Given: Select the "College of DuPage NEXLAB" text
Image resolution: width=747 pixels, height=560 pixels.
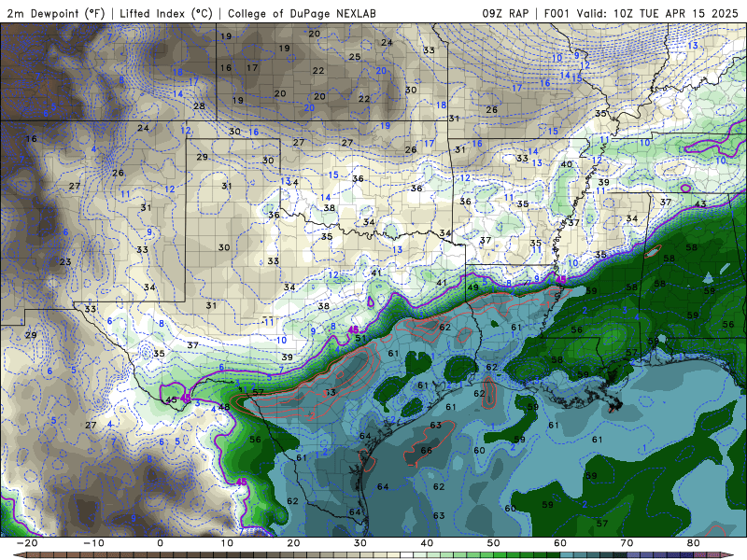Looking at the screenshot, I should (x=302, y=13).
